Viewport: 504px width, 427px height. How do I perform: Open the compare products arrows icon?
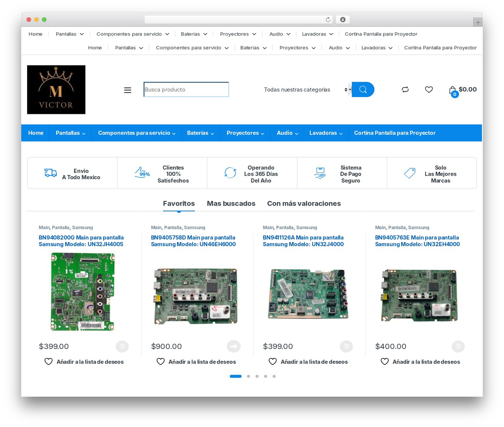pos(405,89)
